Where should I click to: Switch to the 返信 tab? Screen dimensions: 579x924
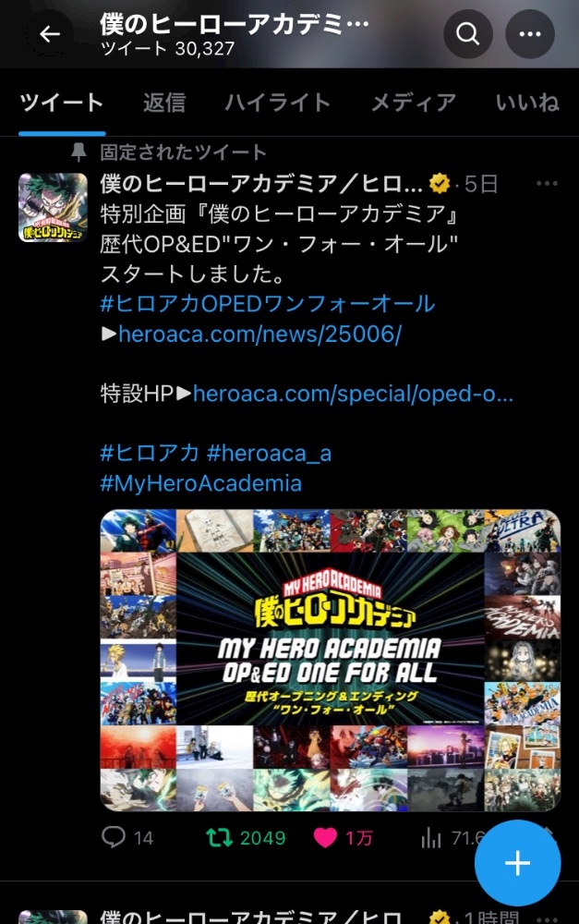[164, 103]
